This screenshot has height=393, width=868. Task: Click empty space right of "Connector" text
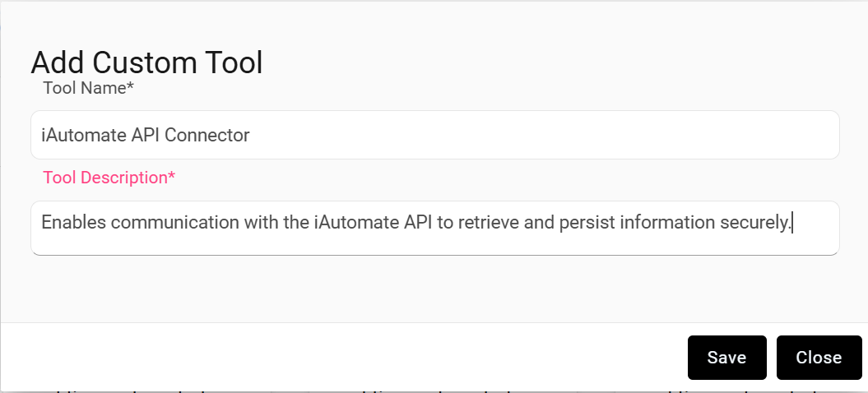pyautogui.click(x=535, y=135)
